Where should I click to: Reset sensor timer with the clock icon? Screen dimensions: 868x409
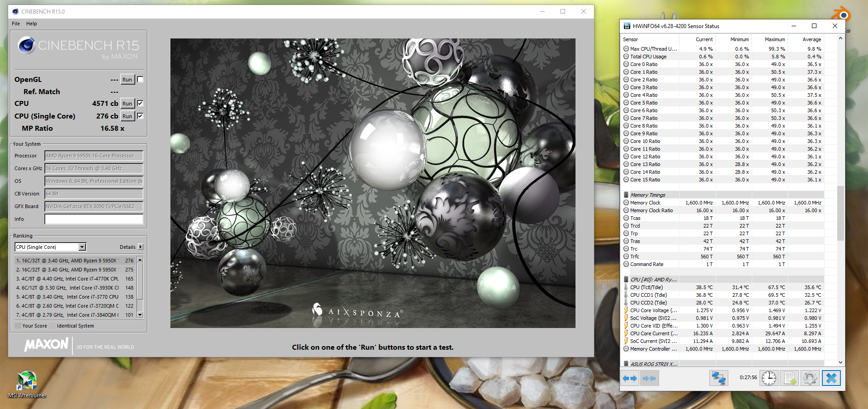point(769,378)
